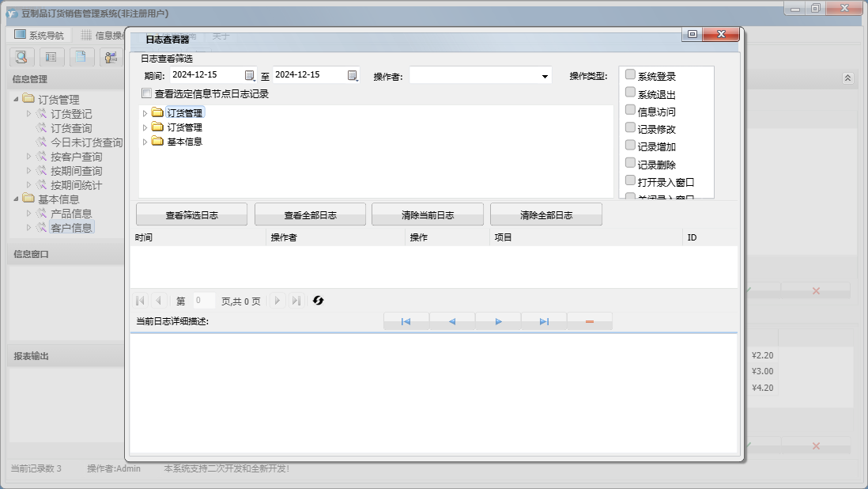Click the blue document icon in main toolbar
868x489 pixels.
81,56
